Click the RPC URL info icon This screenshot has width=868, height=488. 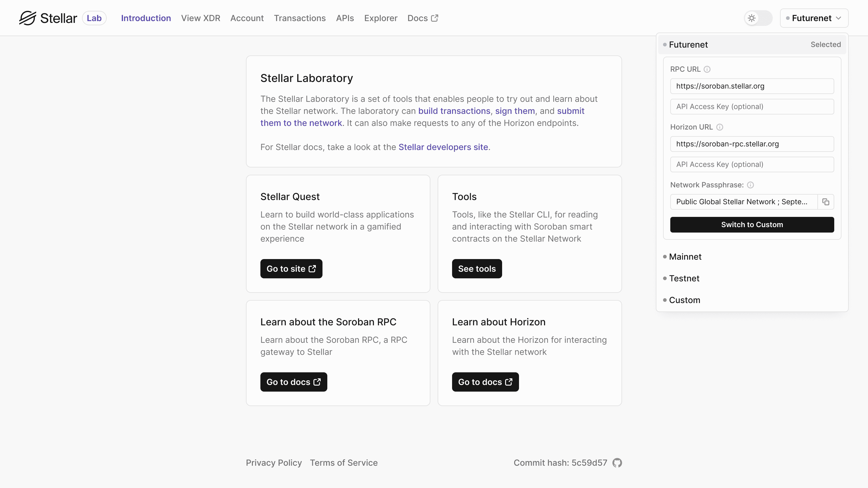coord(707,69)
